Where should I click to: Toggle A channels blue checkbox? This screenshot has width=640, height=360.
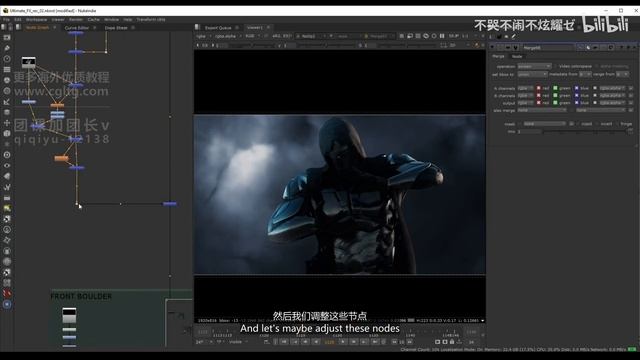tap(576, 88)
